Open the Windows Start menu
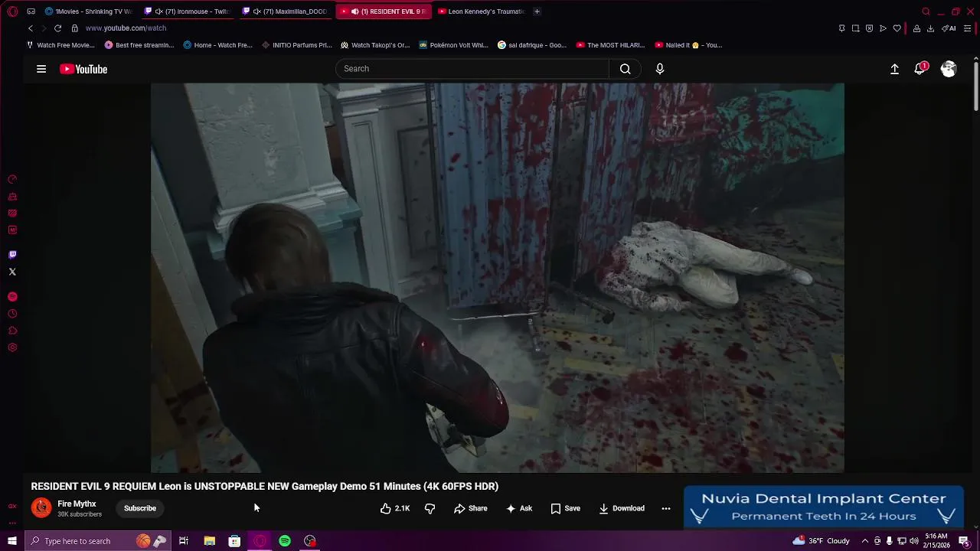Screen dimensions: 980x551 pyautogui.click(x=12, y=541)
